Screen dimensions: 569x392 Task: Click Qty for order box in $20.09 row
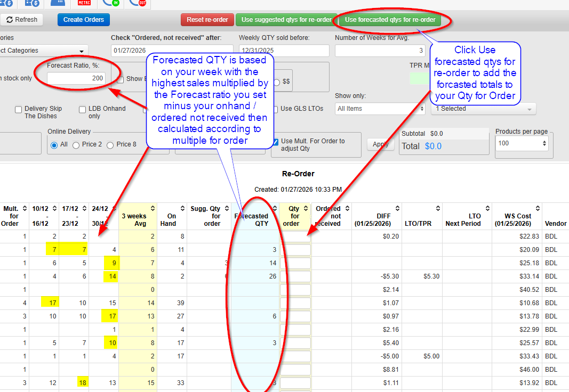[295, 250]
